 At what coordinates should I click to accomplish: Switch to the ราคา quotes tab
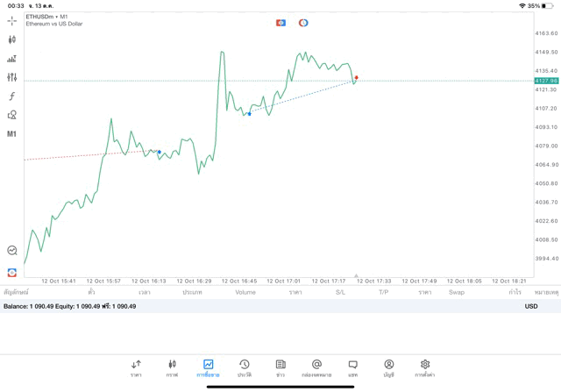(x=137, y=368)
